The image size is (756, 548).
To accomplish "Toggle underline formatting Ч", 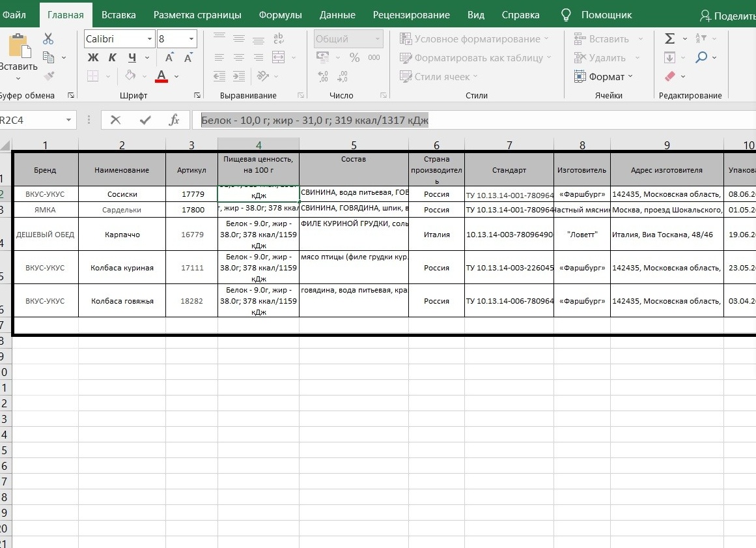I will pyautogui.click(x=132, y=57).
